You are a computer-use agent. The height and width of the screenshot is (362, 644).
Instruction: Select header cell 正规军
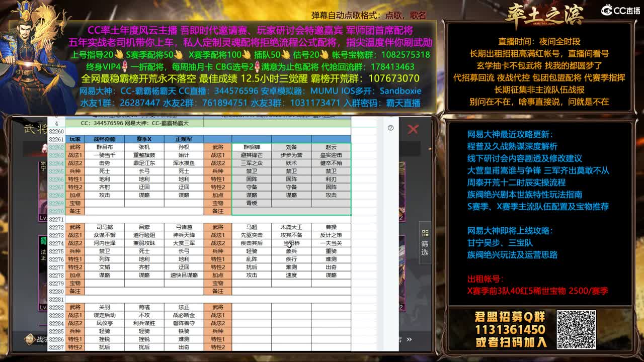184,139
